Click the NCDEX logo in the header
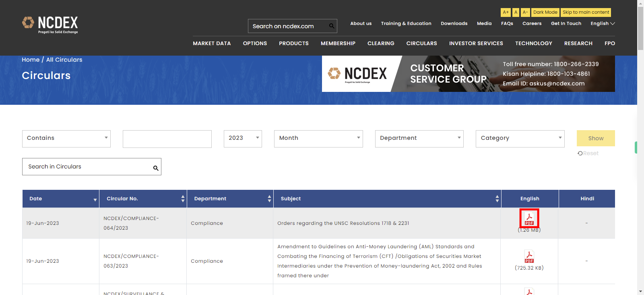The width and height of the screenshot is (644, 295). 50,25
